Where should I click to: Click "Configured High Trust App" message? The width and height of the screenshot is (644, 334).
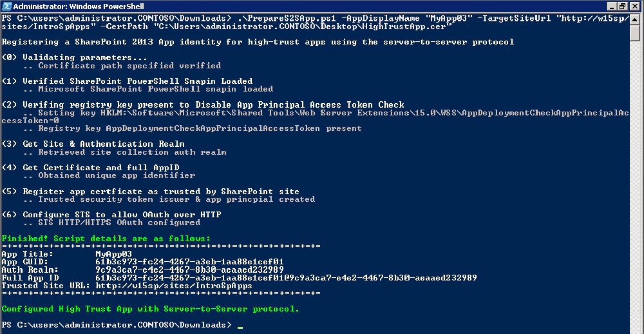click(150, 309)
